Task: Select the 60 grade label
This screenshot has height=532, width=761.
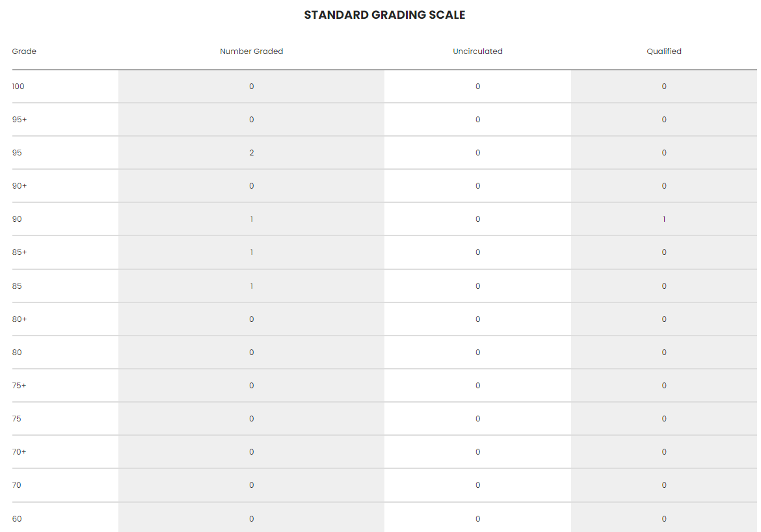Action: pyautogui.click(x=17, y=519)
